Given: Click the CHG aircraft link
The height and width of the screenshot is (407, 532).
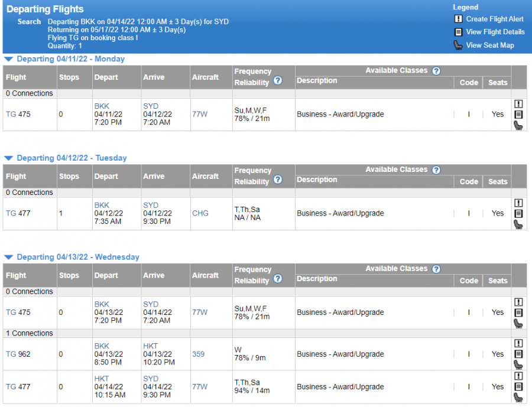Looking at the screenshot, I should [200, 213].
